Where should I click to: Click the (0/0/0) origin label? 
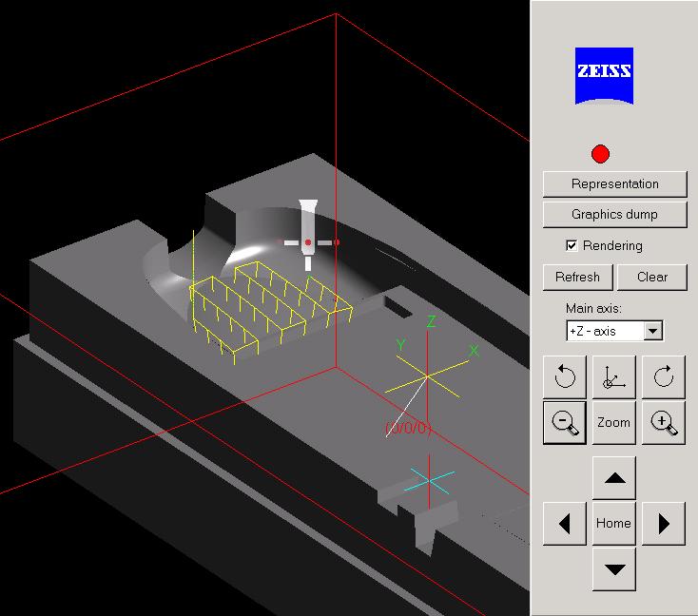[x=409, y=428]
